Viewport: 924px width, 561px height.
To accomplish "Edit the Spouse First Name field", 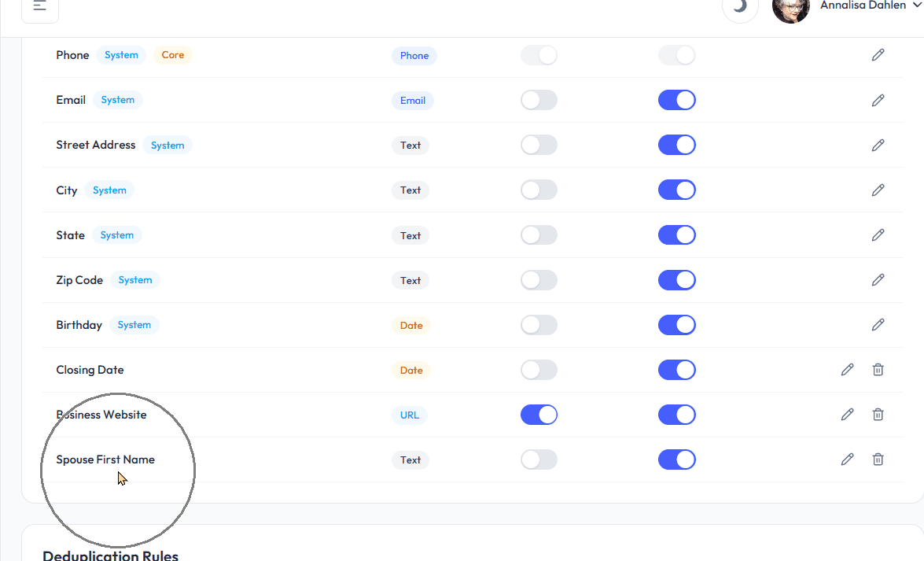I will tap(847, 460).
